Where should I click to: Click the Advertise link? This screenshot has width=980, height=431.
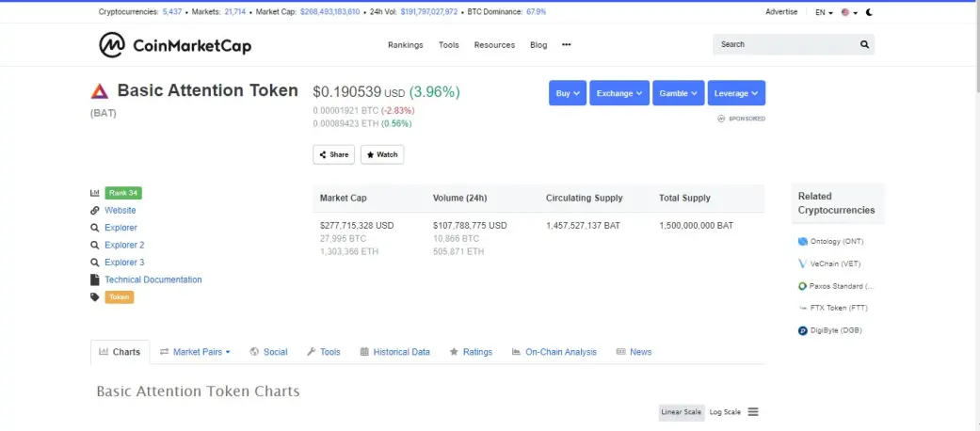coord(781,12)
